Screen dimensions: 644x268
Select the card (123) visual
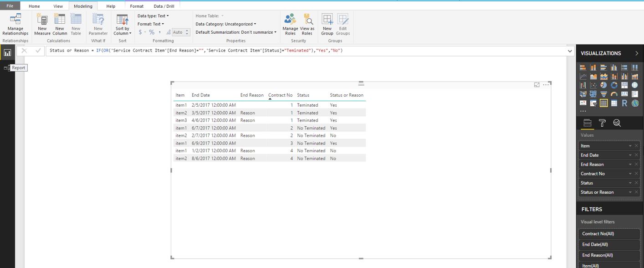624,94
